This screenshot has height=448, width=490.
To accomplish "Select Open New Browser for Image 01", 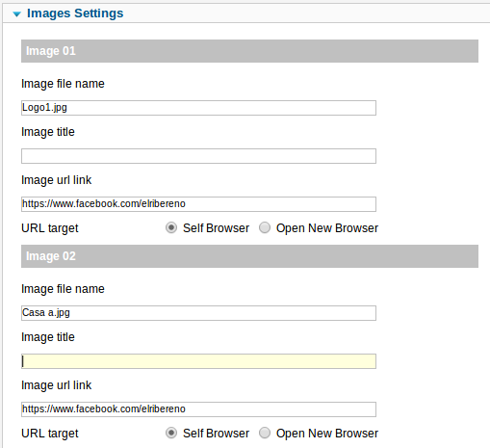I will click(x=265, y=227).
